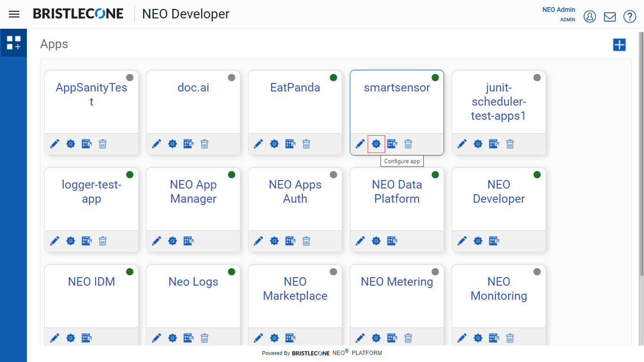Edit the logger-test-app with pencil icon
Viewport: 644px width, 362px height.
55,241
